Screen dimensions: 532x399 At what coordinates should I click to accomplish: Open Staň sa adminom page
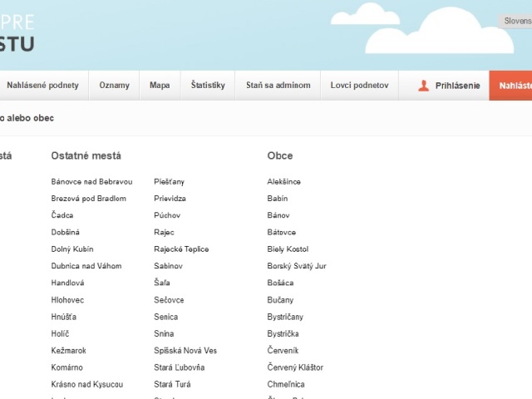(x=278, y=85)
